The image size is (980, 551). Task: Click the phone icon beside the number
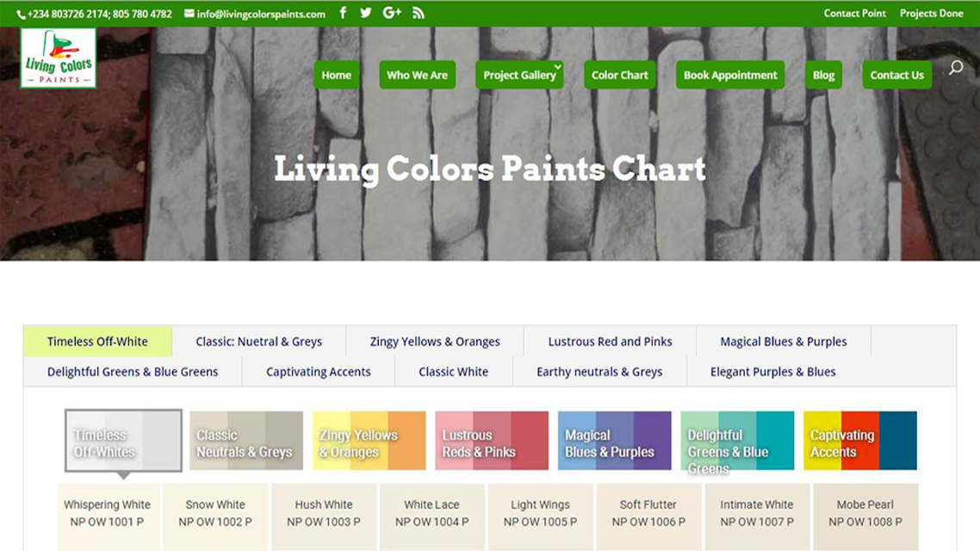point(21,15)
